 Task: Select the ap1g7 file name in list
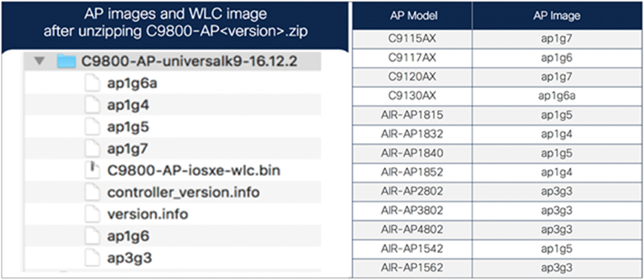(x=128, y=149)
